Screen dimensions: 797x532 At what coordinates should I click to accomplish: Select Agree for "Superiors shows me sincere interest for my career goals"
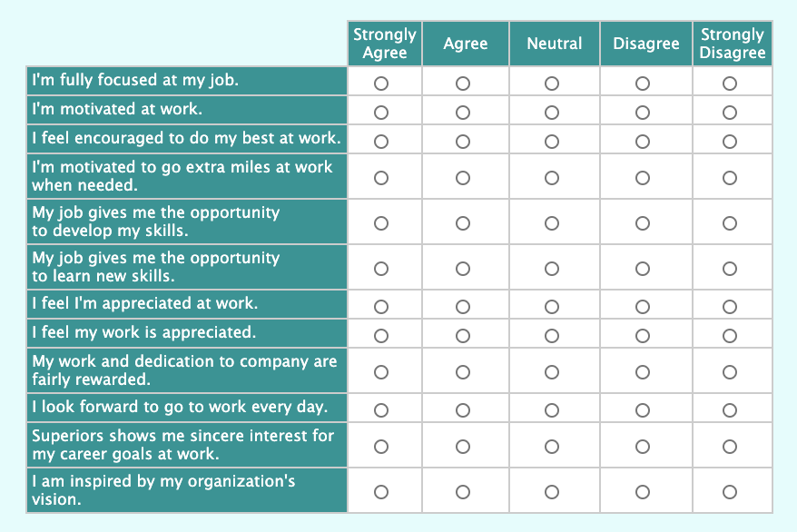point(464,446)
